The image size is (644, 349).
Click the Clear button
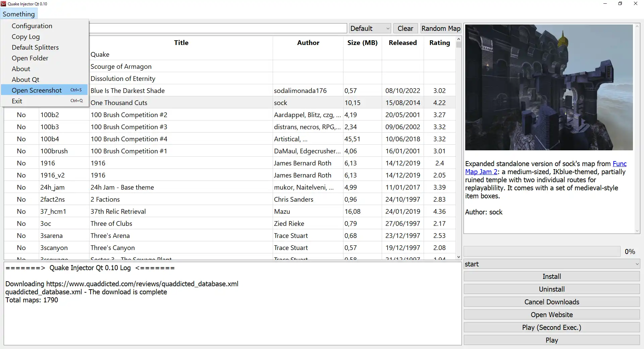tap(405, 28)
